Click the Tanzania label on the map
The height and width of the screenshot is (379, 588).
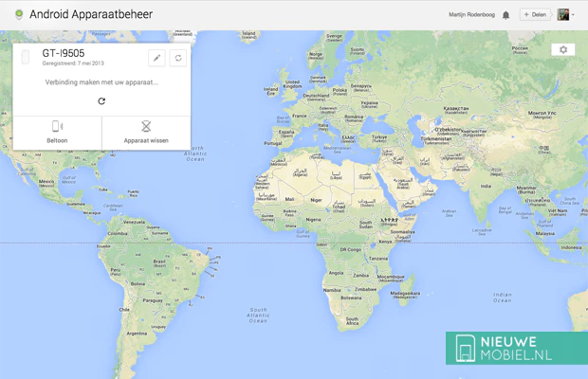(x=378, y=259)
